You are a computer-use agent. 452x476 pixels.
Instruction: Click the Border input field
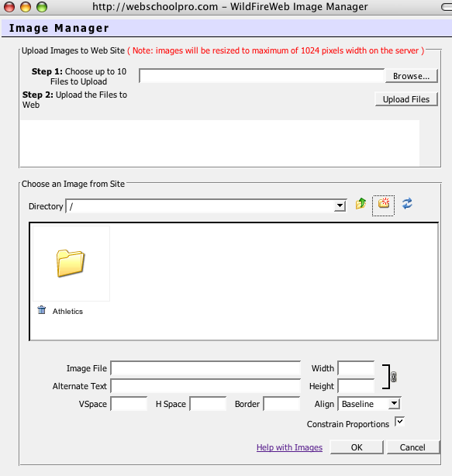281,404
